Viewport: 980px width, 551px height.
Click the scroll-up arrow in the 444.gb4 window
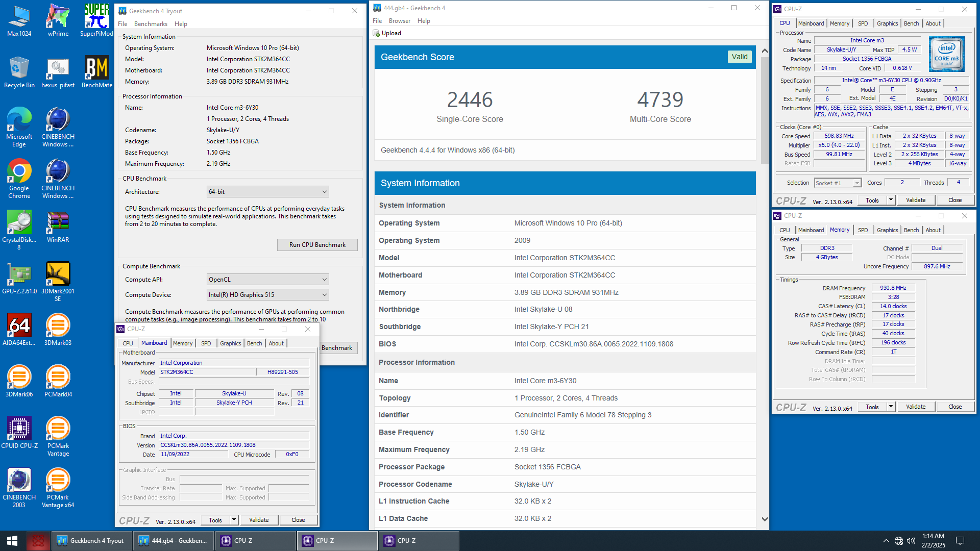(x=764, y=51)
